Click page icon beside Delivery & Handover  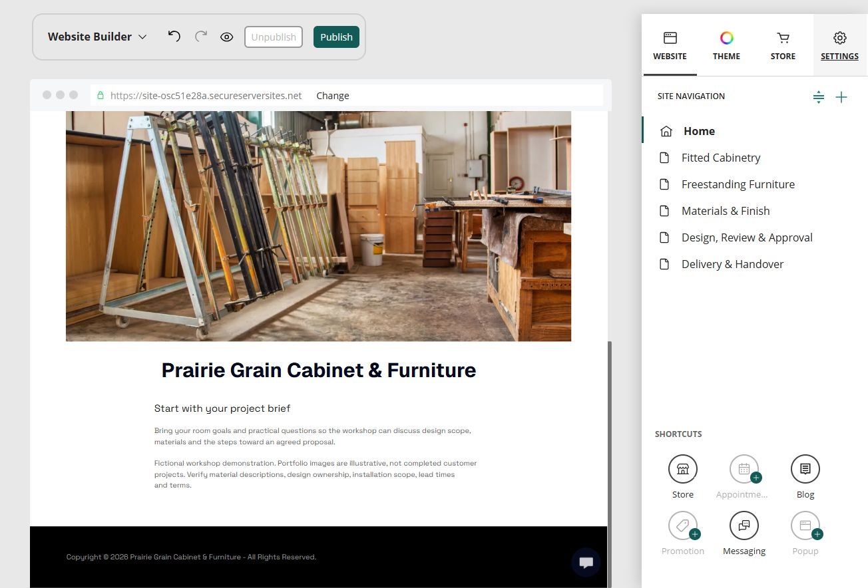(664, 264)
